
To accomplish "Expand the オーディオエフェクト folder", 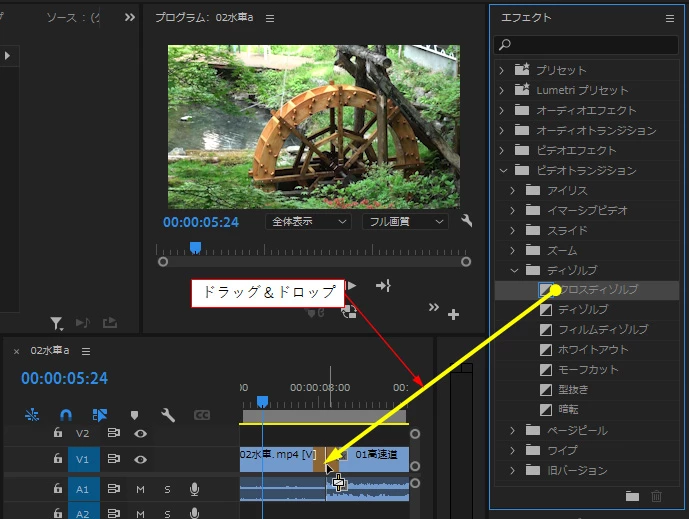I will click(x=502, y=110).
